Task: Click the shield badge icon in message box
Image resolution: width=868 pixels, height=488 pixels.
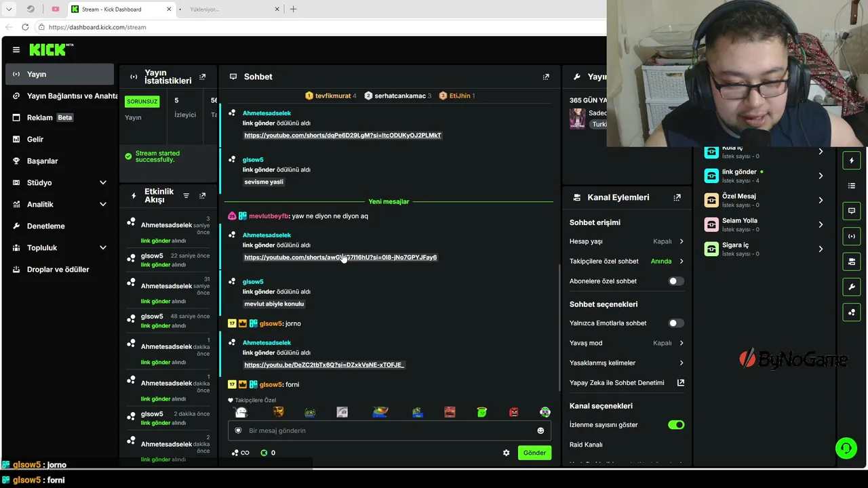Action: tap(238, 430)
